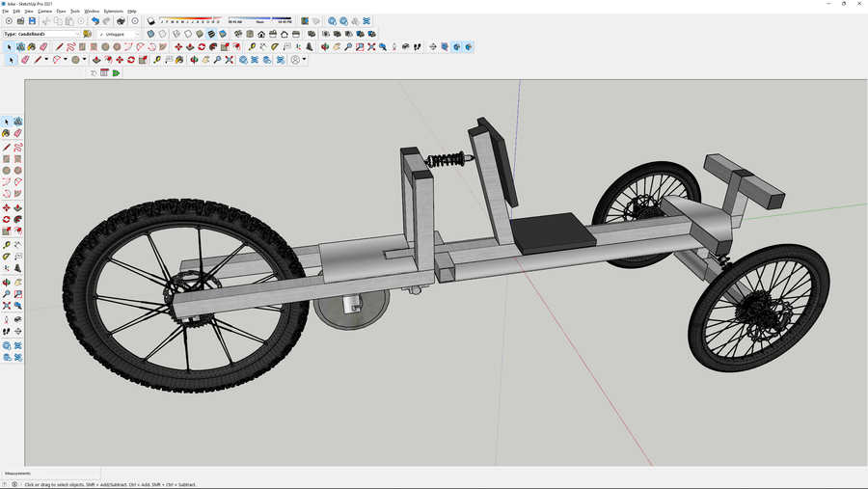Viewport: 868px width, 489px height.
Task: Toggle X-ray face style
Action: [151, 34]
